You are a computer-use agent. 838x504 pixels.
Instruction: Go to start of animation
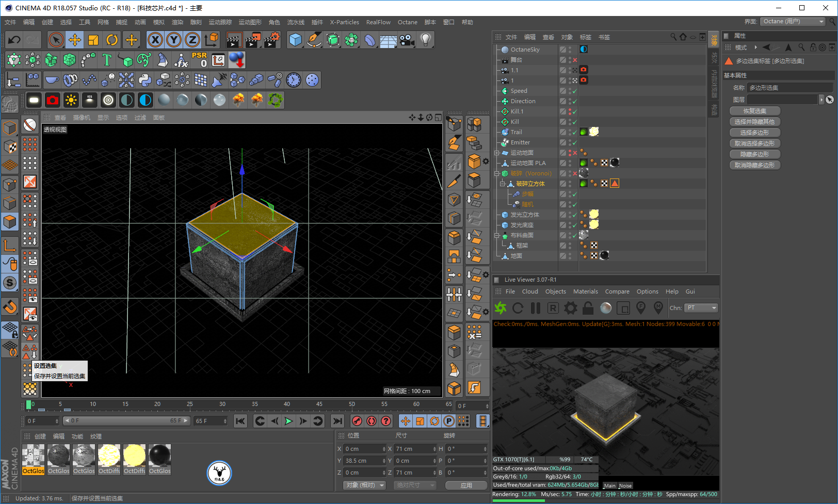click(x=240, y=421)
